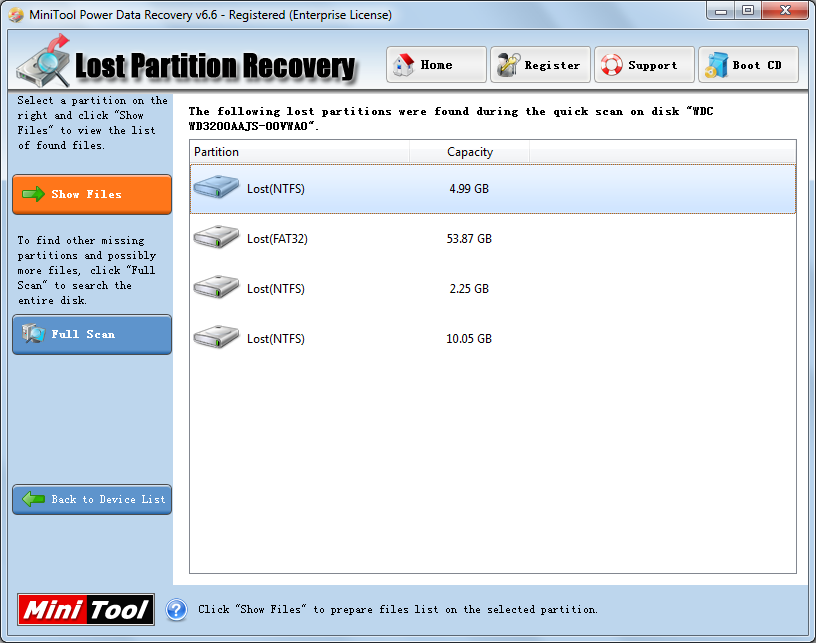This screenshot has width=816, height=643.
Task: Sort by the Partition column header
Action: click(300, 152)
